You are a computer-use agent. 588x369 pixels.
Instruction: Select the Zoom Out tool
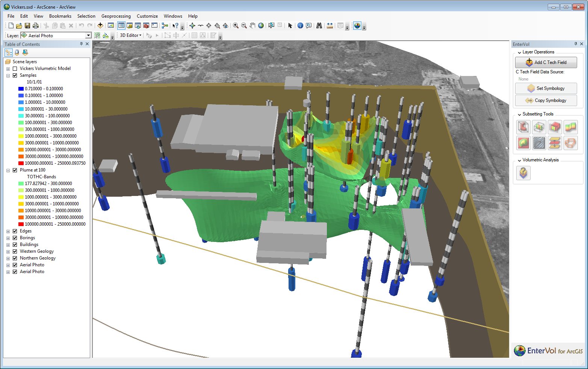tap(244, 26)
